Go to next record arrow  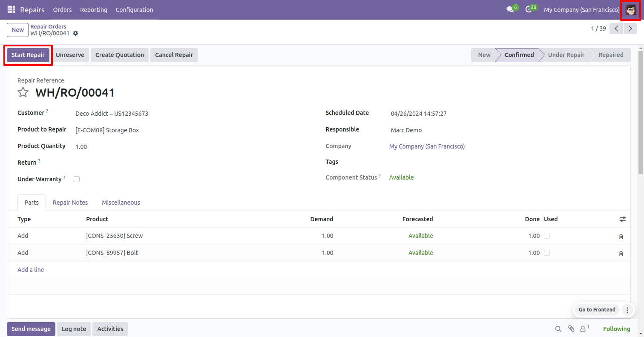630,29
